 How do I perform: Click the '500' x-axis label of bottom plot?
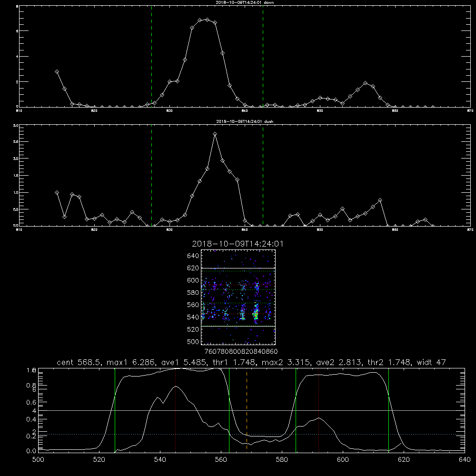click(38, 460)
